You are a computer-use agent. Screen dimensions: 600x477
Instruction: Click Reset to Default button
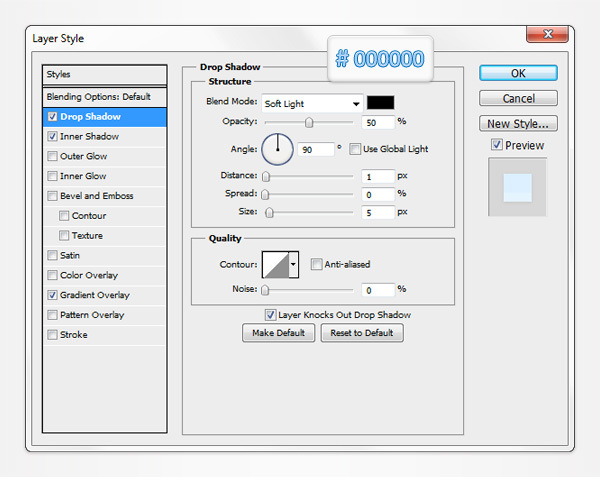pyautogui.click(x=362, y=333)
